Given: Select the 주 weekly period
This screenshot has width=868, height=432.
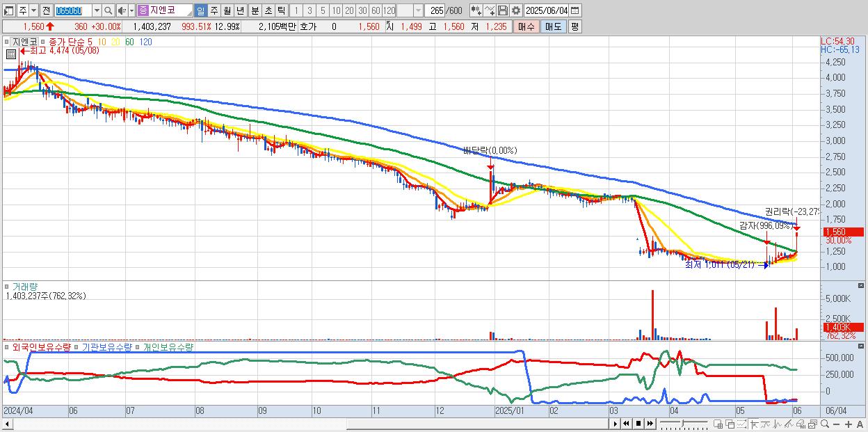Looking at the screenshot, I should (214, 10).
